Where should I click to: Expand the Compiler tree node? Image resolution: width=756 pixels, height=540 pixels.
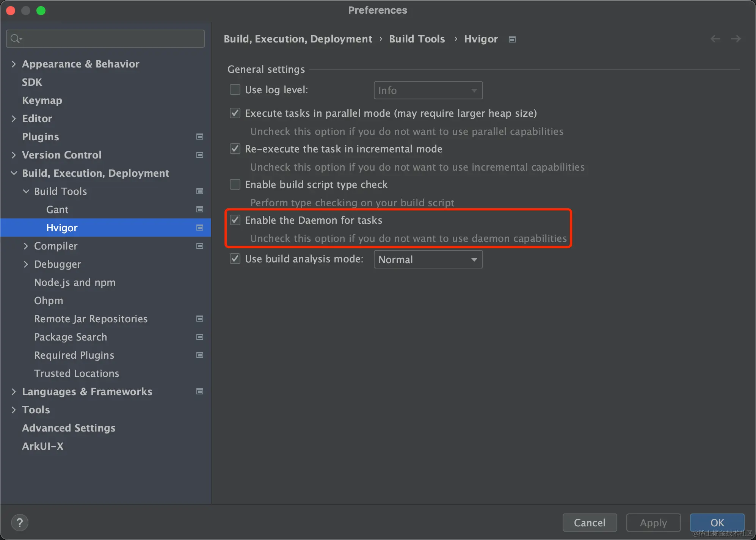(26, 246)
